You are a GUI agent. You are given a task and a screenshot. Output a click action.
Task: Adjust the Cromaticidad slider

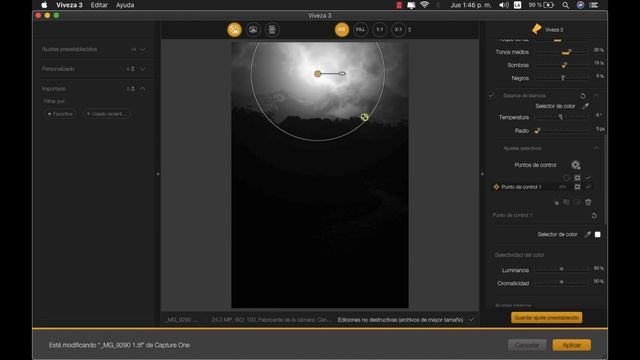[562, 282]
